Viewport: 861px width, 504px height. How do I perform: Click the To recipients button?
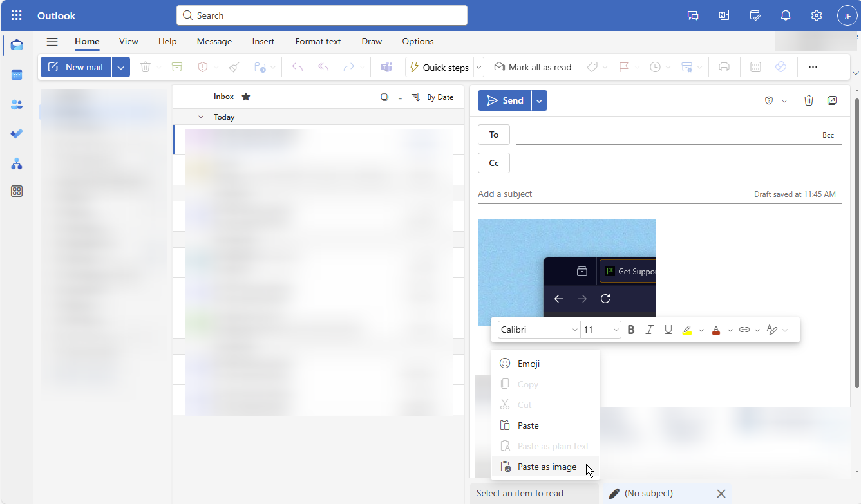tap(494, 135)
